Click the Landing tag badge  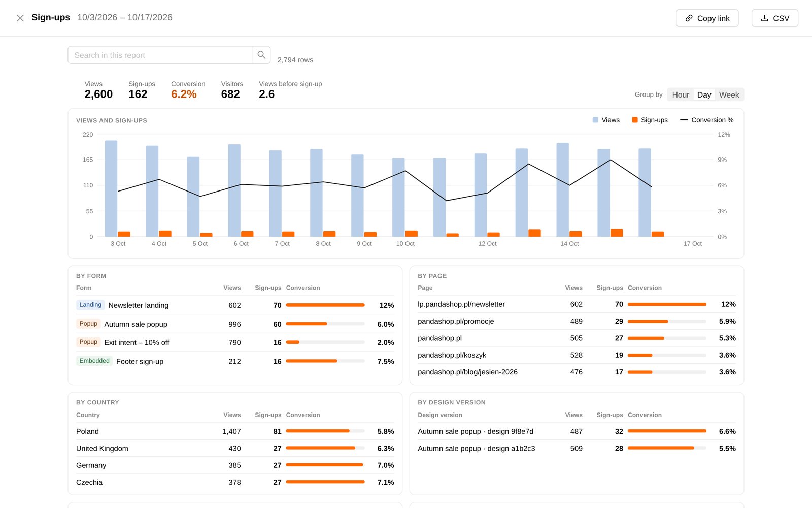click(x=90, y=305)
